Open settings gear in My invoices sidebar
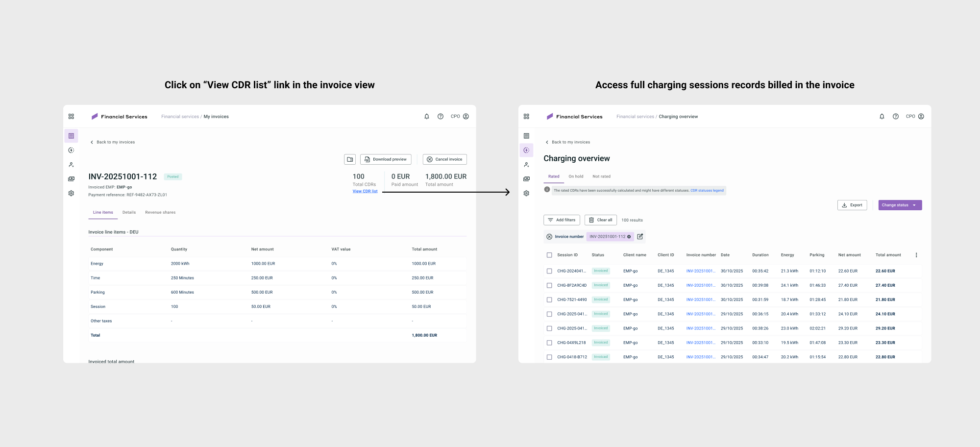Image resolution: width=980 pixels, height=447 pixels. (x=71, y=193)
